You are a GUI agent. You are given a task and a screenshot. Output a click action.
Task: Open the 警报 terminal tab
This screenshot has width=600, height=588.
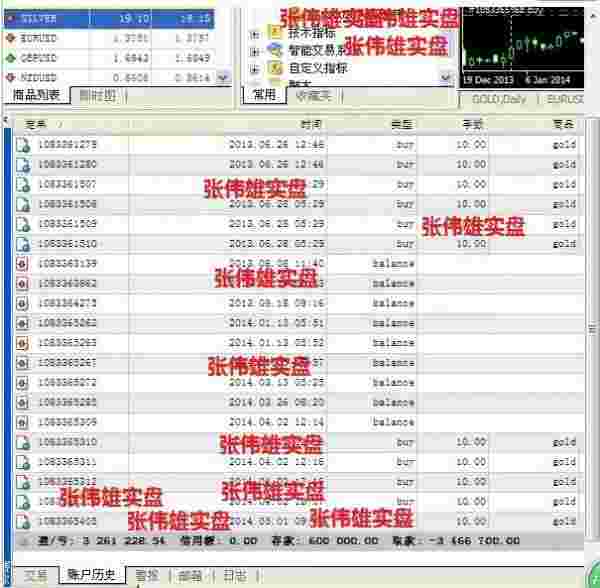(147, 575)
